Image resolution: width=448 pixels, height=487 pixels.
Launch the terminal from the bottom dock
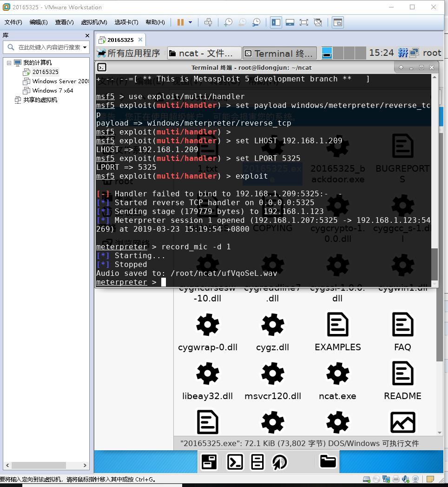coord(235,462)
